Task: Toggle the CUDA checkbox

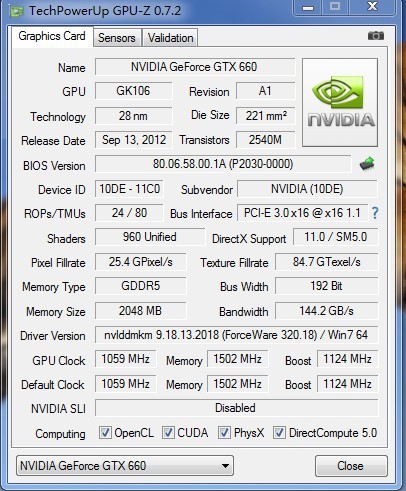Action: point(168,433)
